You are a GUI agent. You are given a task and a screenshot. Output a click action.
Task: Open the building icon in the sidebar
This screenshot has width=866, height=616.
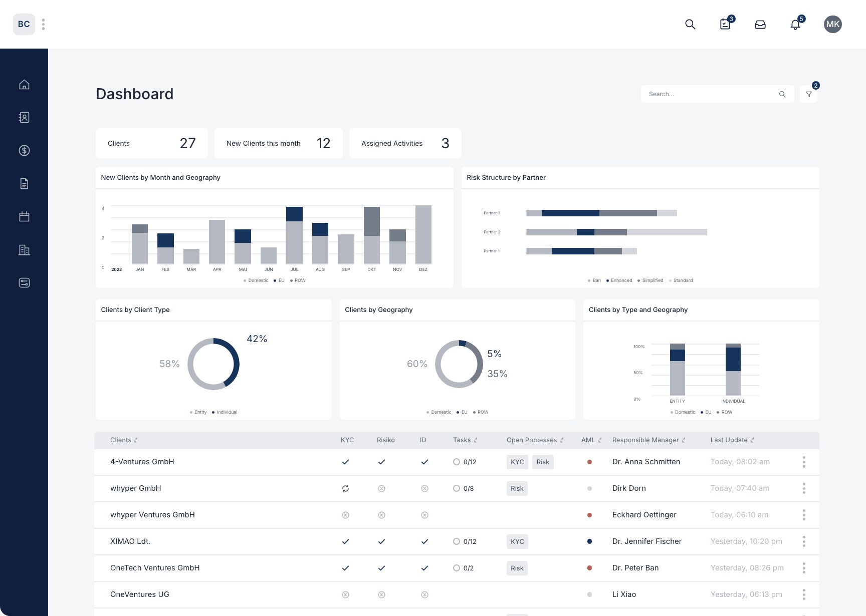coord(24,249)
